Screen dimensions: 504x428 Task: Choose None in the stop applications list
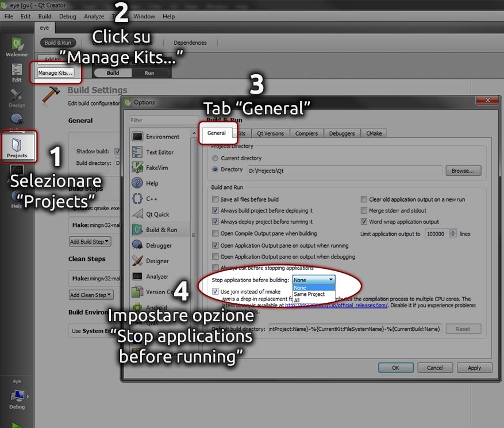(x=314, y=288)
